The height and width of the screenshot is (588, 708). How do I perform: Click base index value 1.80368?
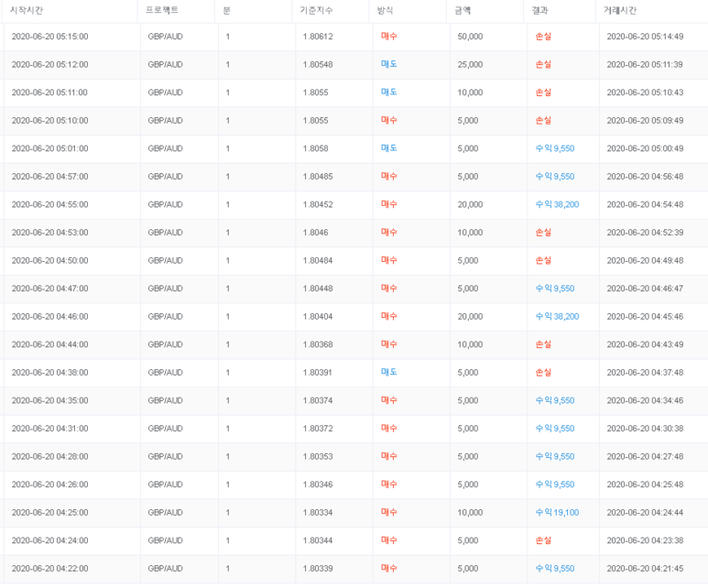(318, 344)
